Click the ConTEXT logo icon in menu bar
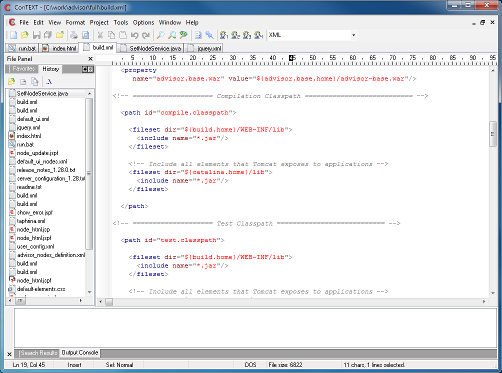The height and width of the screenshot is (373, 502). tap(12, 22)
